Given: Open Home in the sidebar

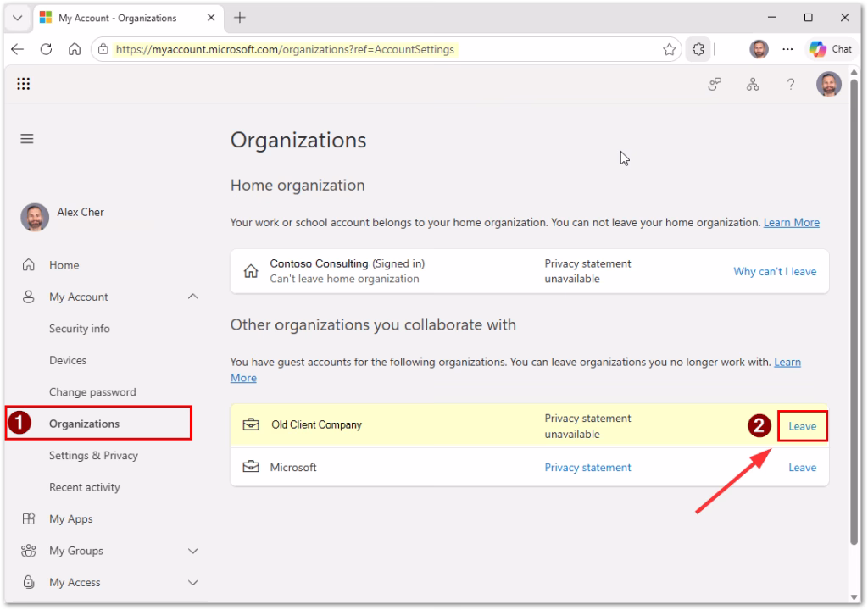Looking at the screenshot, I should 64,265.
